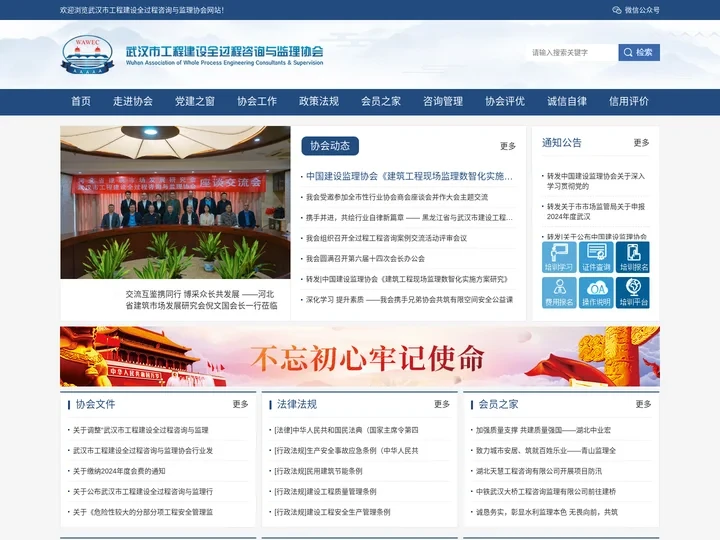Open member news 中铁武汉大桥工程咨询监理有限公司前往建桥

coord(546,492)
